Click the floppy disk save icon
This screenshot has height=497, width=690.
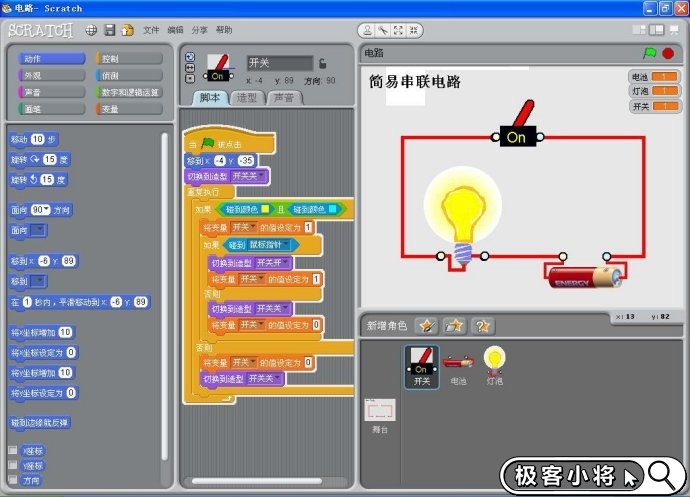tap(109, 30)
